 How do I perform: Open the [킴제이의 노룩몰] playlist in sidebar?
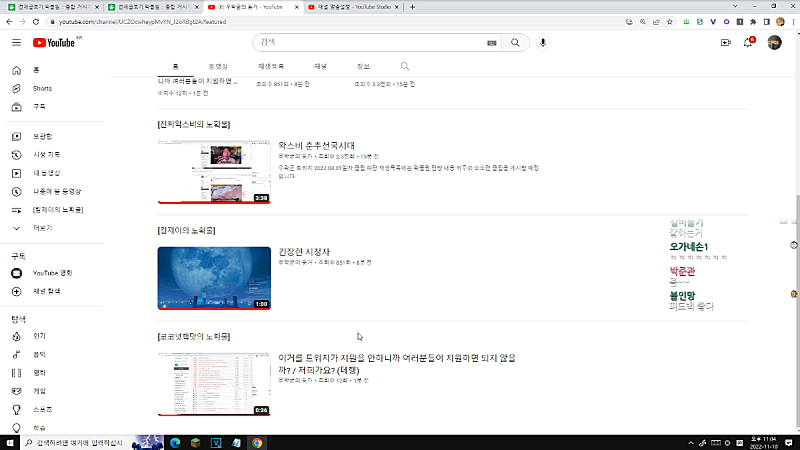pyautogui.click(x=58, y=210)
